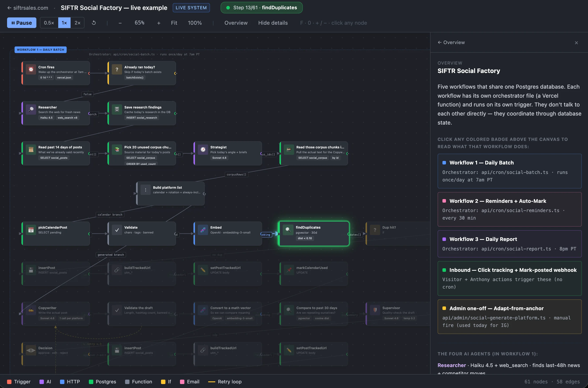
Task: Click the 'calendar branch' edge label
Action: click(x=110, y=215)
